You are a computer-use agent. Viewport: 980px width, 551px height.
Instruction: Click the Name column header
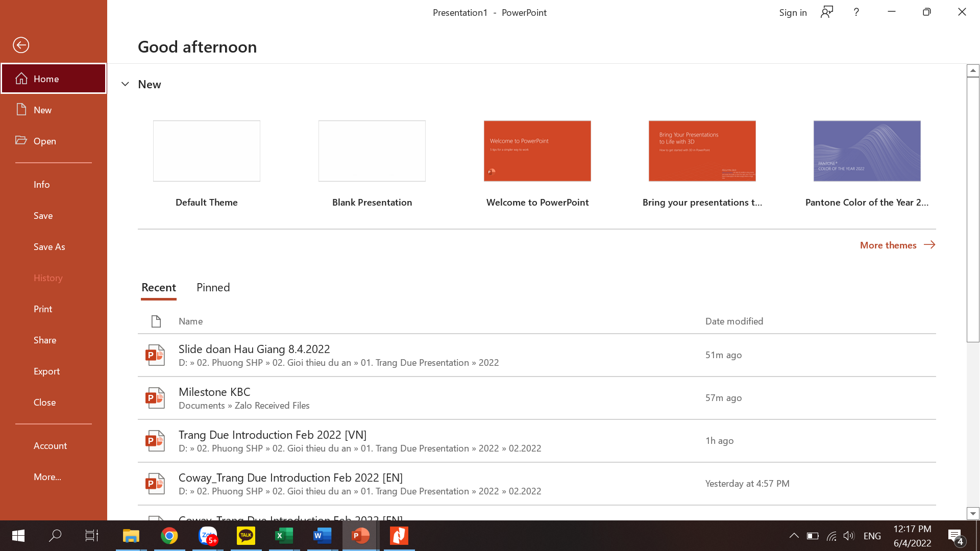(190, 321)
